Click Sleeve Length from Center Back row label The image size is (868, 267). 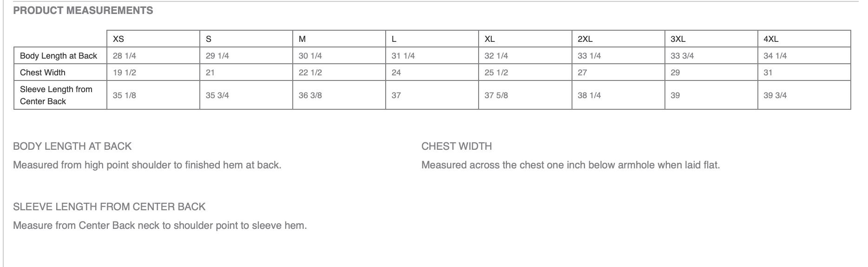pyautogui.click(x=56, y=95)
